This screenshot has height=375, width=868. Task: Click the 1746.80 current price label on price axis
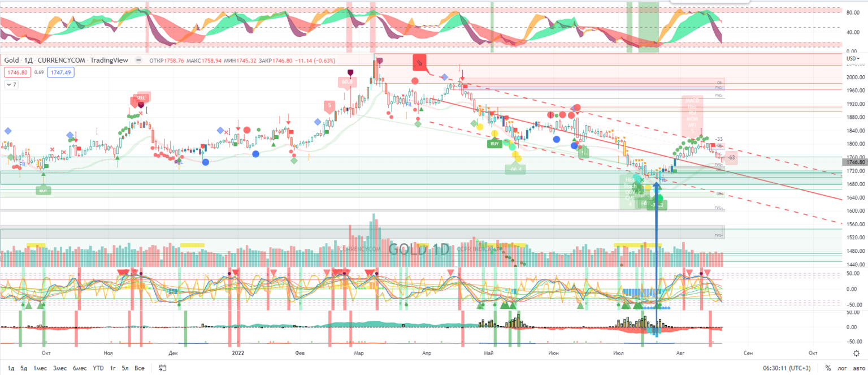[x=853, y=162]
